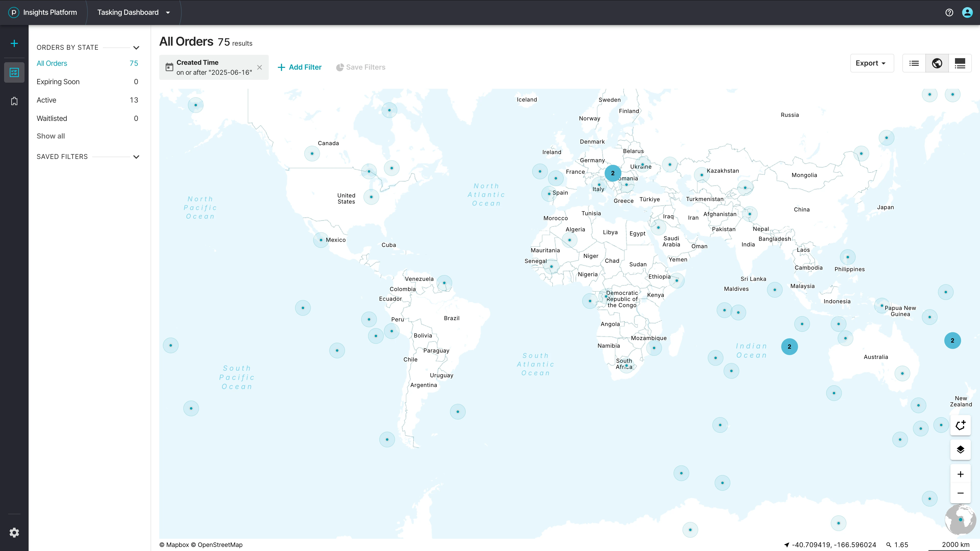The image size is (980, 551).
Task: Switch to list view
Action: point(914,63)
